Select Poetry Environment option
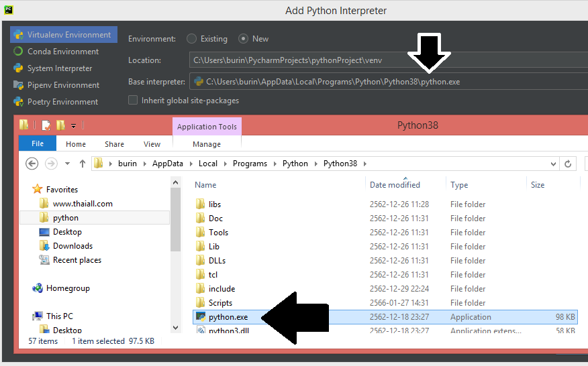 point(56,102)
